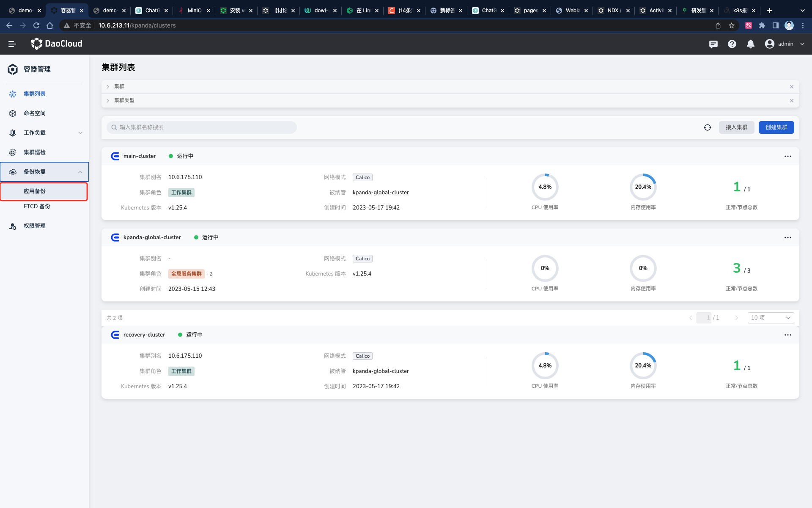Open recovery-cluster more options menu

787,335
